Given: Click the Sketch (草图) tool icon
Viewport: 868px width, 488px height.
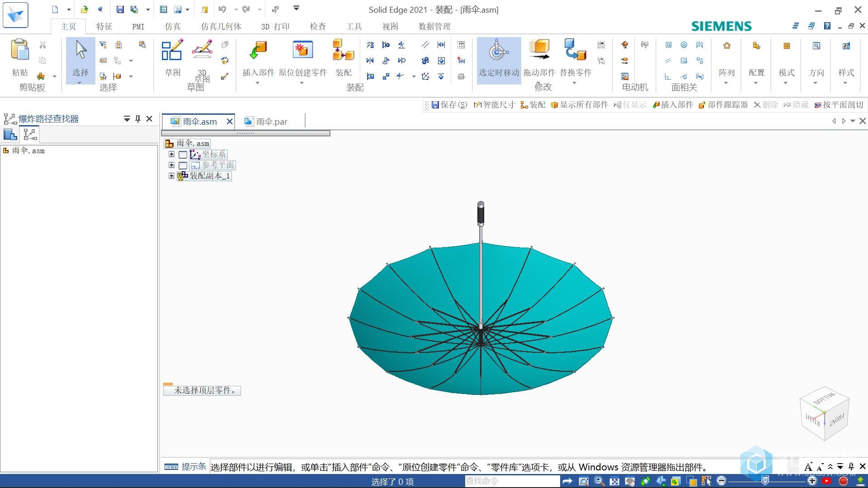Looking at the screenshot, I should tap(172, 50).
